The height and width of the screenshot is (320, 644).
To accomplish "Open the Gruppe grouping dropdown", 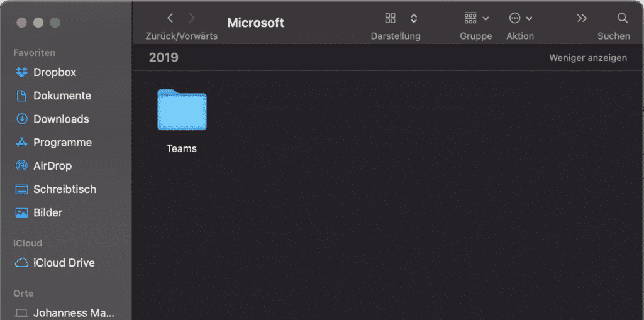I will click(x=477, y=18).
